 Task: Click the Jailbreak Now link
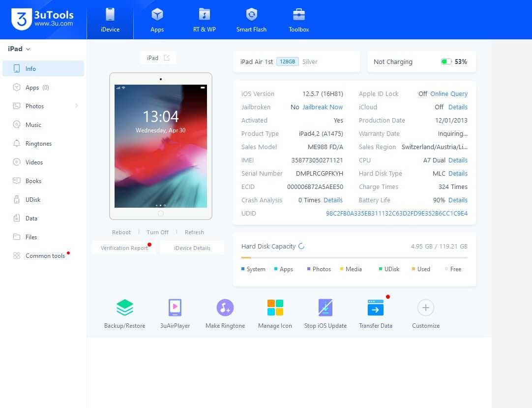[323, 107]
